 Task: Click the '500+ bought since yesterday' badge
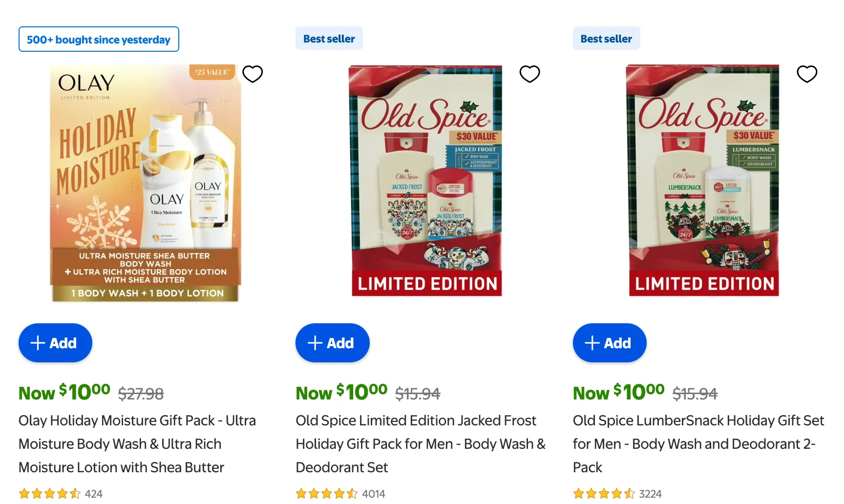[99, 40]
